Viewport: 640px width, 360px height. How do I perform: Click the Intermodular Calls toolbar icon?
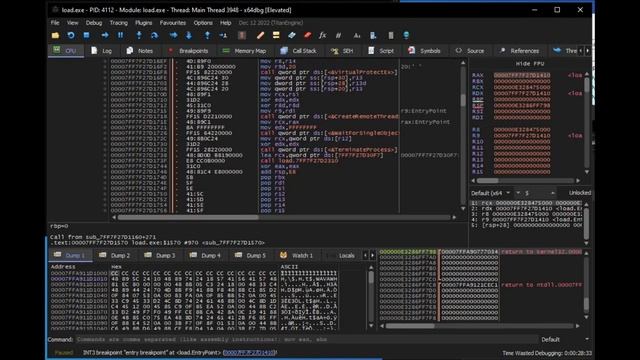(x=373, y=36)
